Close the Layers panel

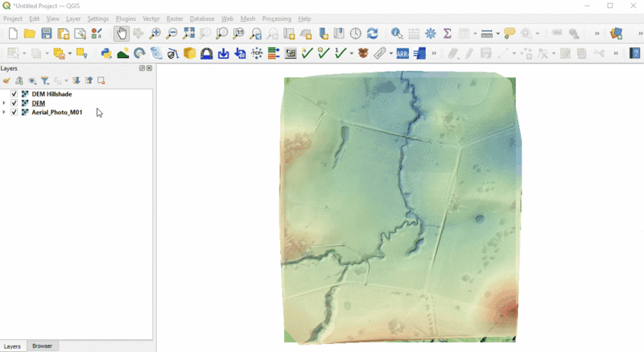coord(150,68)
